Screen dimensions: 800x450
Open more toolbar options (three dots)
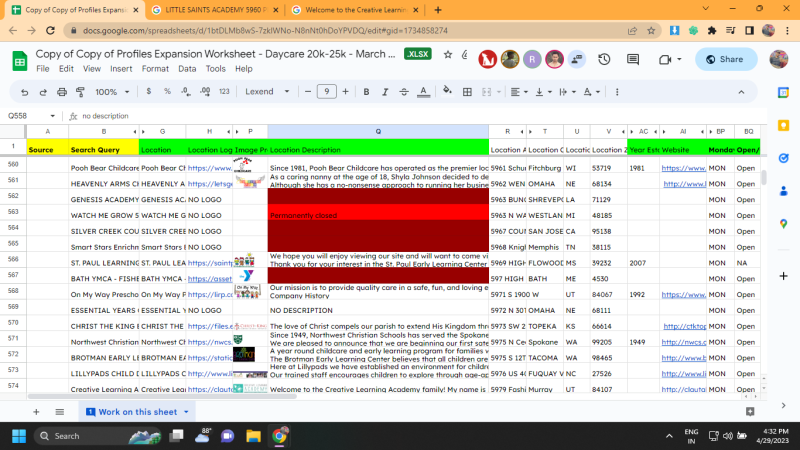tap(617, 92)
